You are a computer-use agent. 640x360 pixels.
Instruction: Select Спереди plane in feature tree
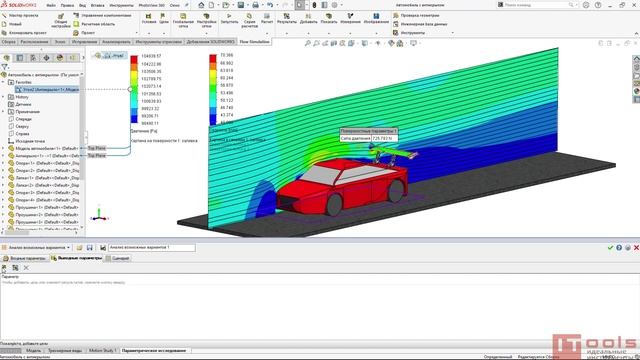tap(23, 119)
